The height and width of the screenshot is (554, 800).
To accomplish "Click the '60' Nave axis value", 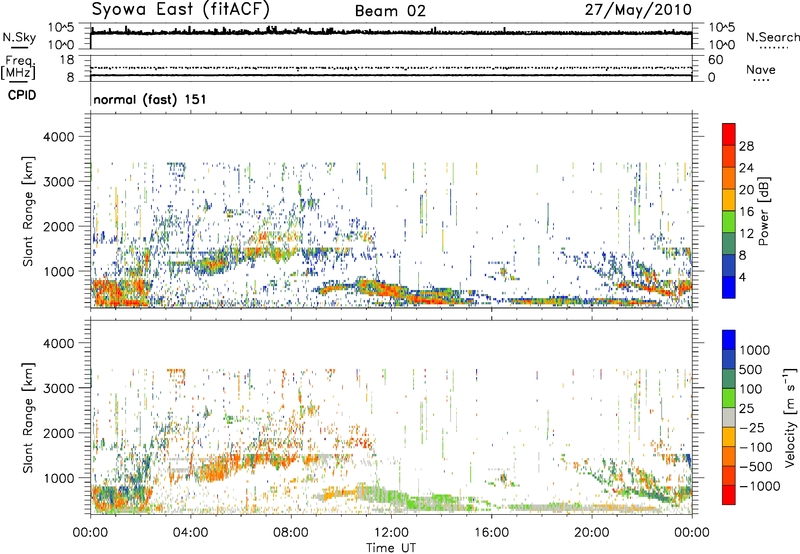I will (715, 60).
